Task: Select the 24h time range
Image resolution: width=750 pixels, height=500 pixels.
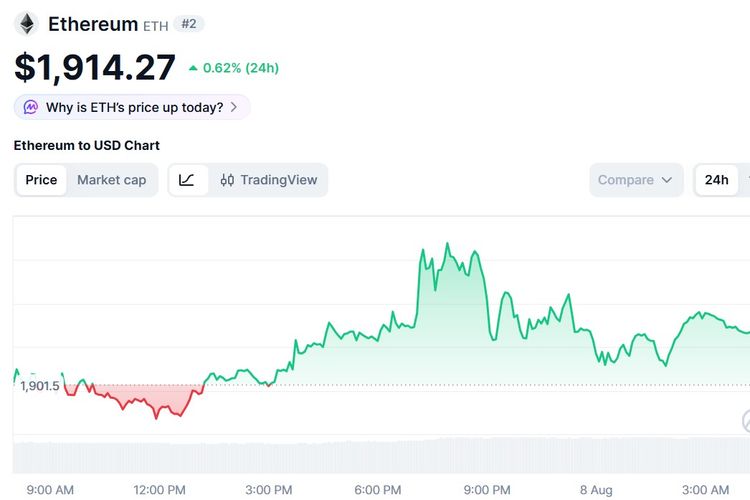Action: [x=716, y=180]
